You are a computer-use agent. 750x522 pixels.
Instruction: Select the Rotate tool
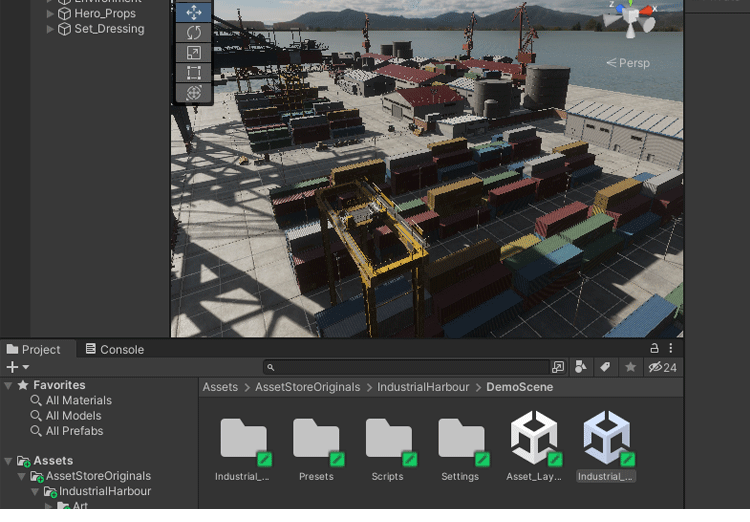click(x=194, y=32)
